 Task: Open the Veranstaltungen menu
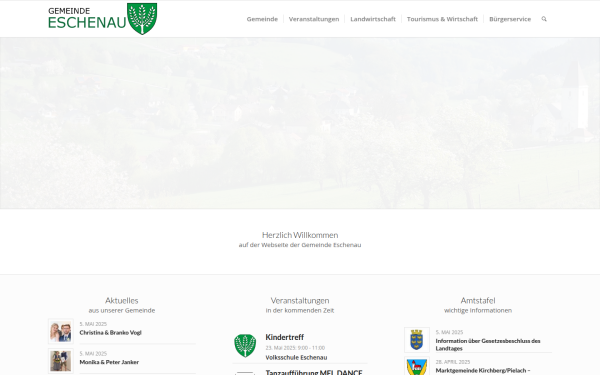pos(314,19)
